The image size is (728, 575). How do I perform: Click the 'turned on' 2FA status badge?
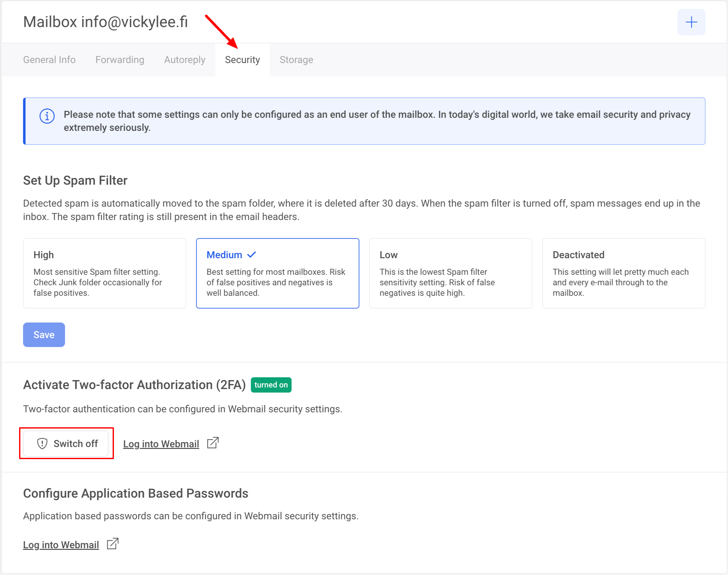tap(271, 385)
